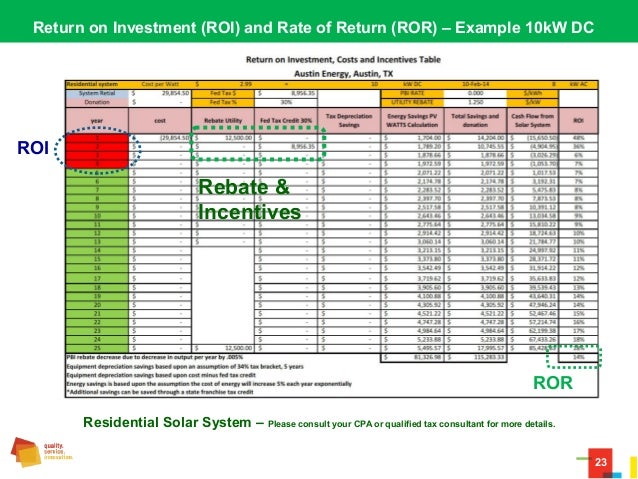The image size is (638, 479).
Task: Click the 'Fed Tax %' label cell
Action: pos(223,102)
